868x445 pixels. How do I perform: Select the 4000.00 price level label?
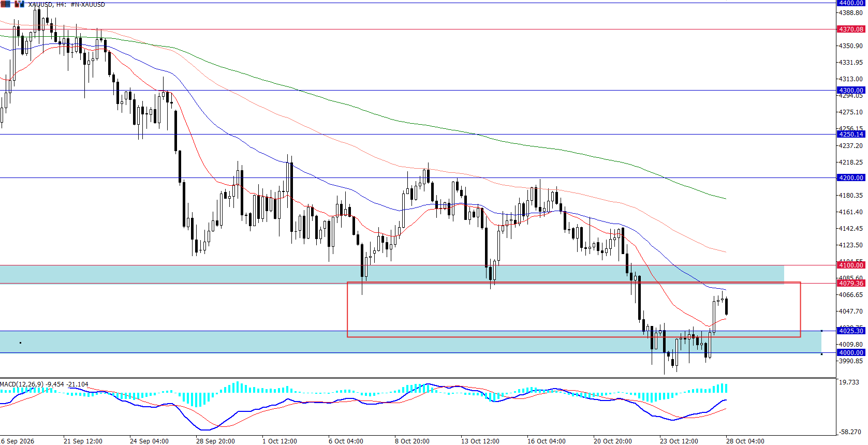(x=851, y=352)
